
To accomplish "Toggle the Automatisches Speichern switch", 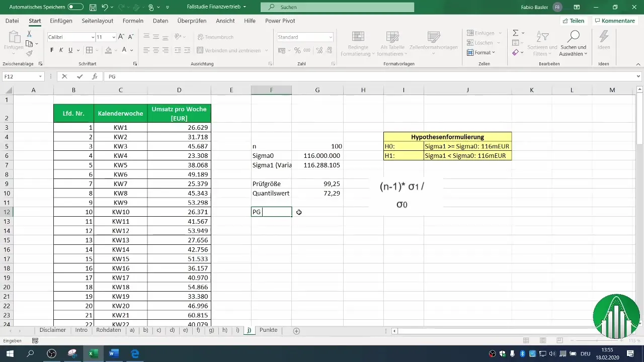I will [75, 7].
